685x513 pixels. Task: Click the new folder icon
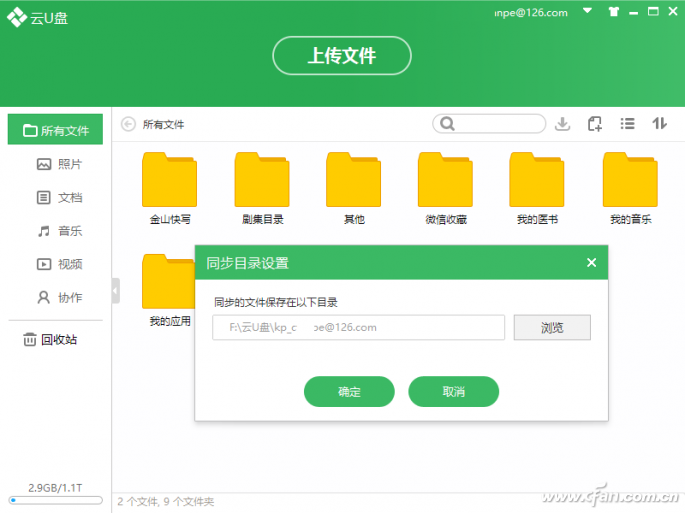tap(595, 124)
